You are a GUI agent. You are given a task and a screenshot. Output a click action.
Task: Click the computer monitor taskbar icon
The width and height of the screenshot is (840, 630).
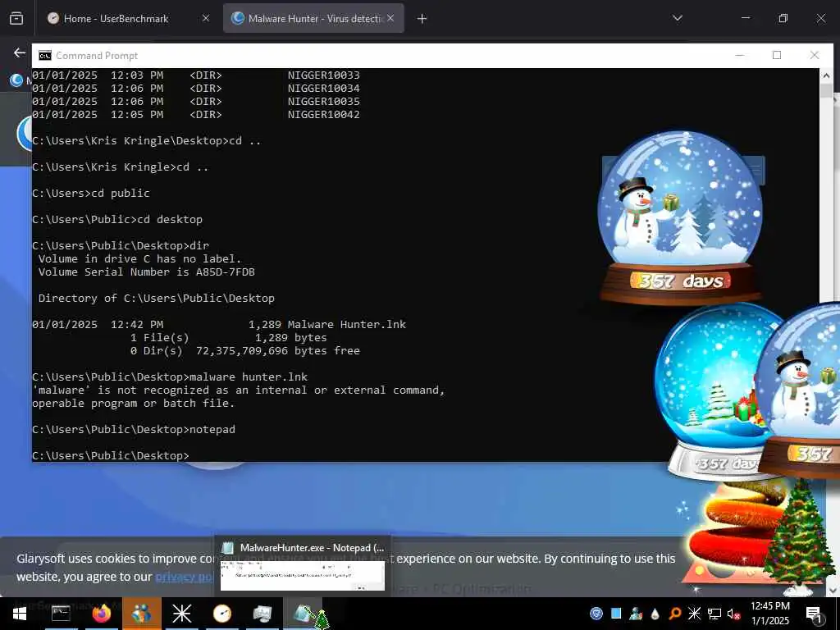point(262,614)
